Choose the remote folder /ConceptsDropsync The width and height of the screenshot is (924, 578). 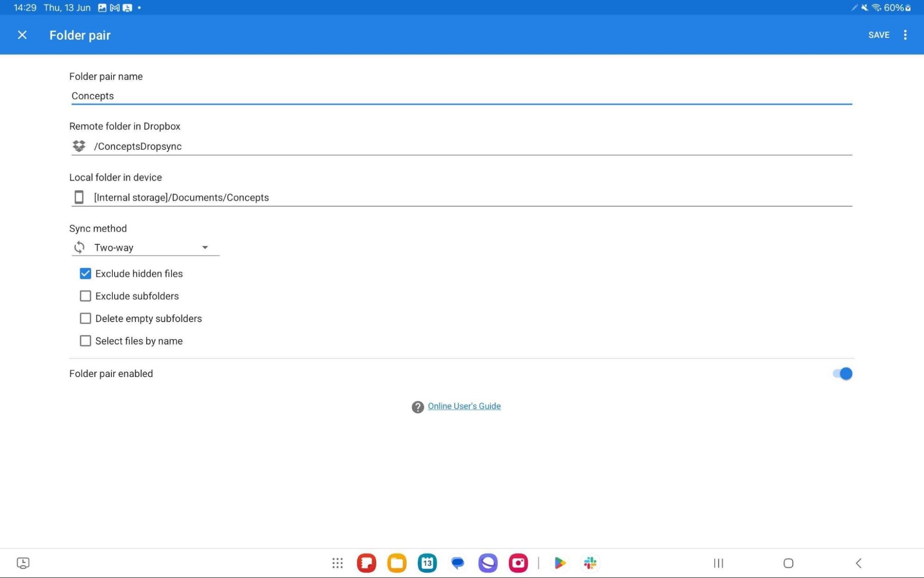(x=461, y=146)
